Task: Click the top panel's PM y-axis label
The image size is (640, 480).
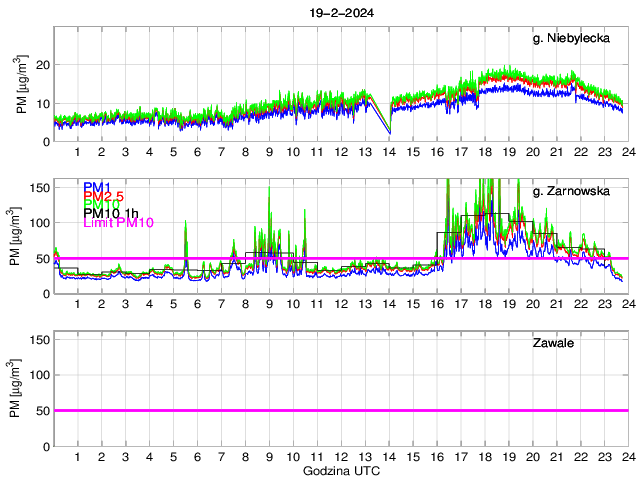Action: [x=21, y=86]
